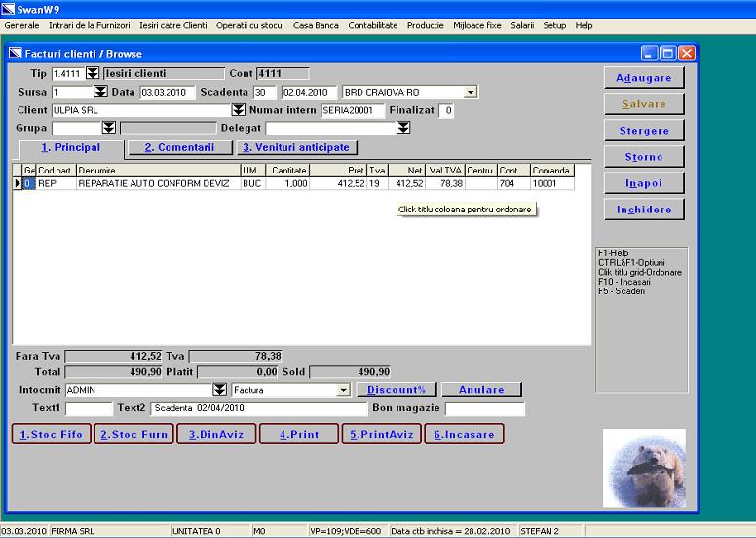Switch to the Comentarii tab
This screenshot has height=538, width=756.
click(179, 148)
